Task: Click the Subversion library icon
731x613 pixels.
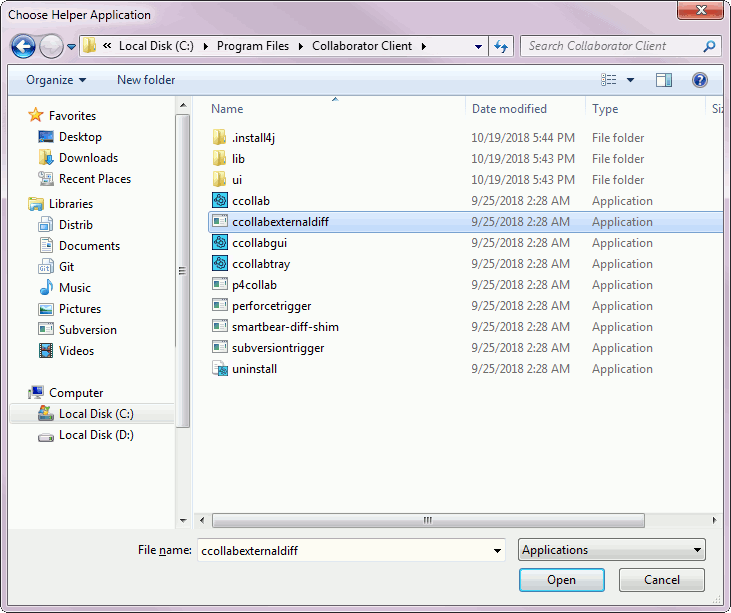Action: click(46, 329)
